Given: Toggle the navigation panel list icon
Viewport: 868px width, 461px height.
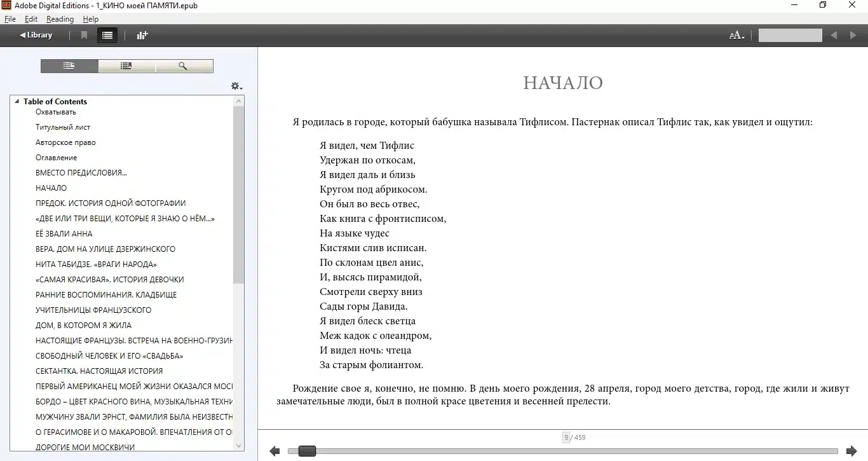Looking at the screenshot, I should (x=107, y=36).
